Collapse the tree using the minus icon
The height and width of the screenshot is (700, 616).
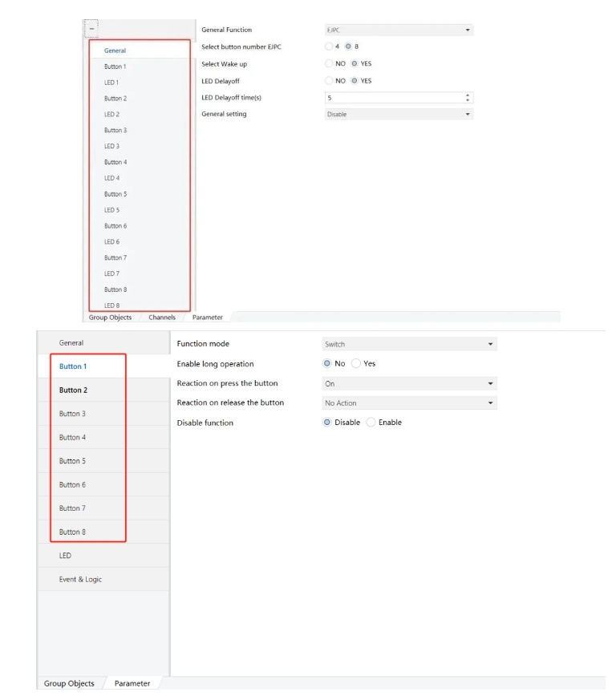[91, 29]
